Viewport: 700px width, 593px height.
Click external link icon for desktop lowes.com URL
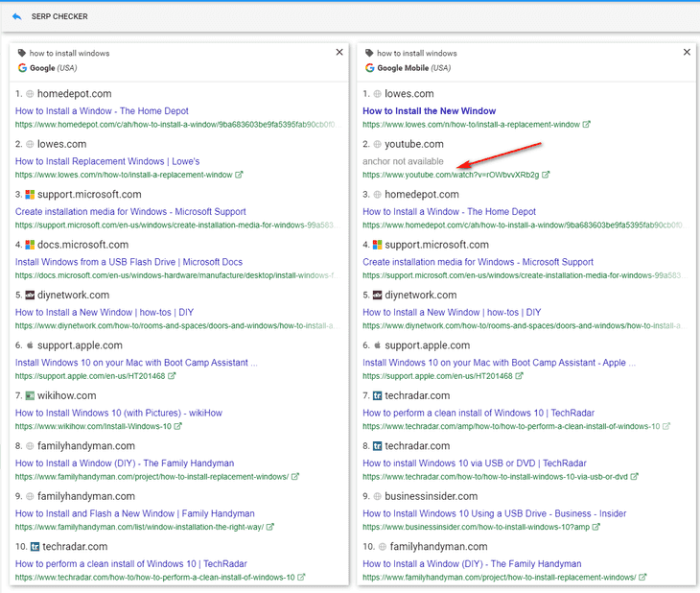240,175
